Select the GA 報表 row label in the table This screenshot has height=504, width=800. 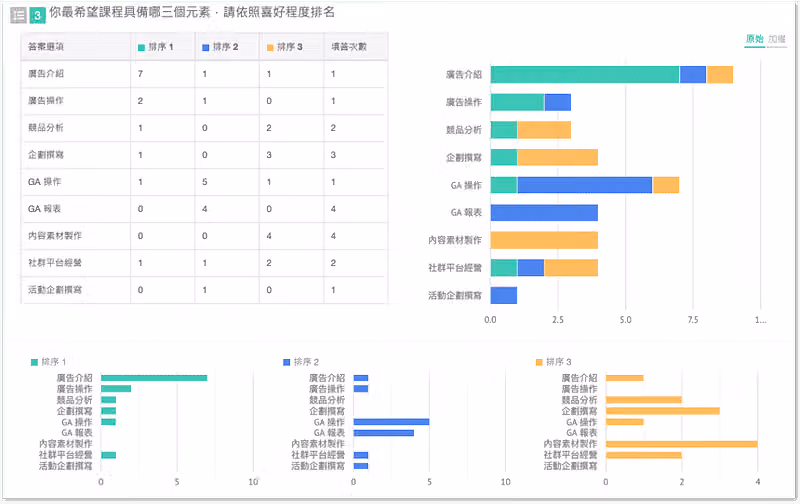[x=44, y=209]
